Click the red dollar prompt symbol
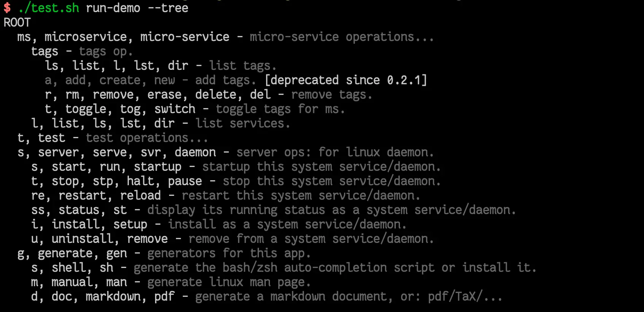Image resolution: width=644 pixels, height=312 pixels. click(7, 8)
